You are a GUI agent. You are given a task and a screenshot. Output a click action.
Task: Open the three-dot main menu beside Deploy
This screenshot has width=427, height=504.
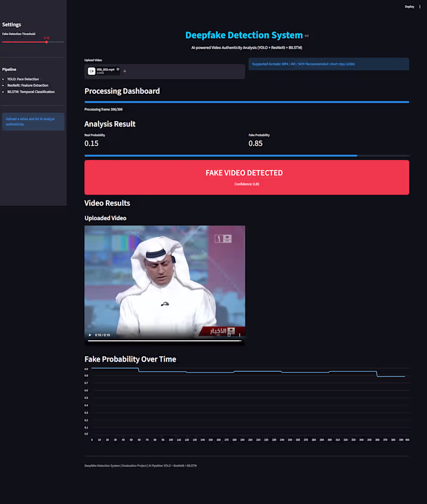click(x=420, y=7)
